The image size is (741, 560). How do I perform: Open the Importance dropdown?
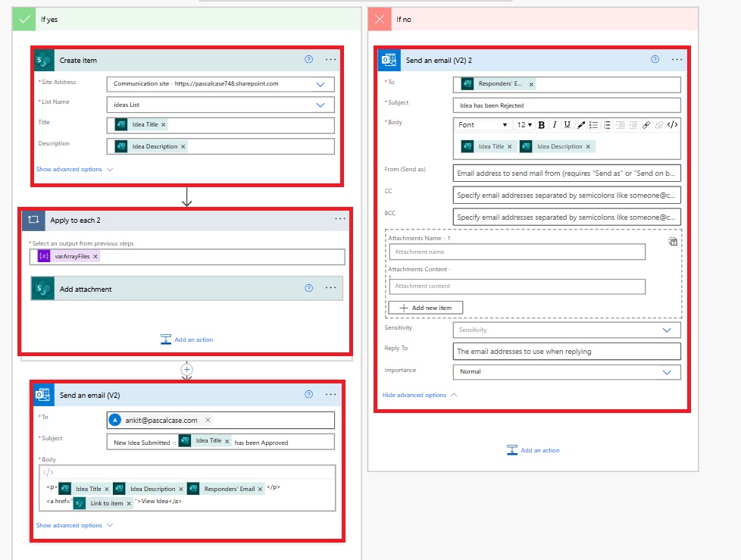coord(667,372)
